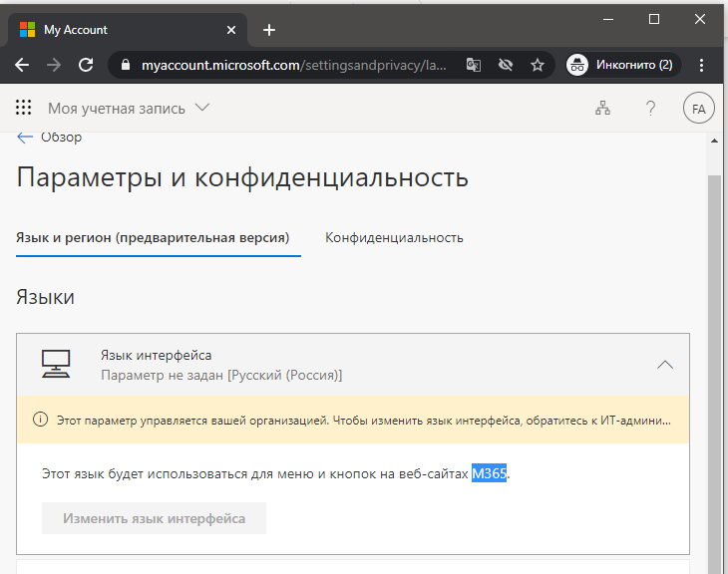Image resolution: width=728 pixels, height=574 pixels.
Task: Open the translate page icon
Action: 473,65
